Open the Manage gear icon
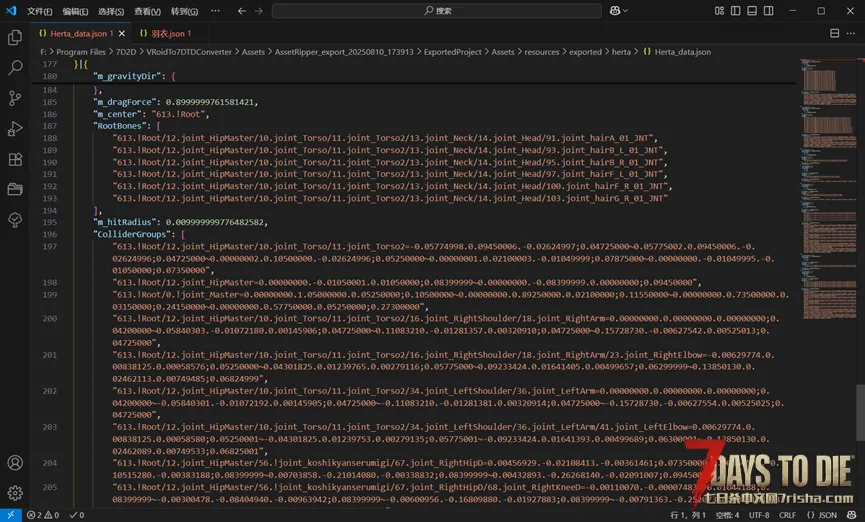Viewport: 865px width, 522px height. tap(15, 493)
